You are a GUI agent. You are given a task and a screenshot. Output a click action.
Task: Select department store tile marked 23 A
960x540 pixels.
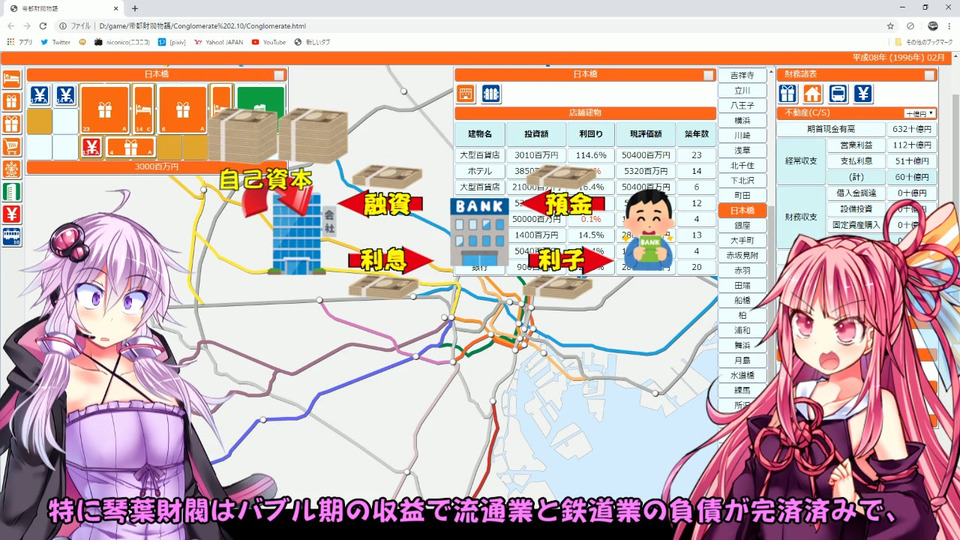[105, 109]
